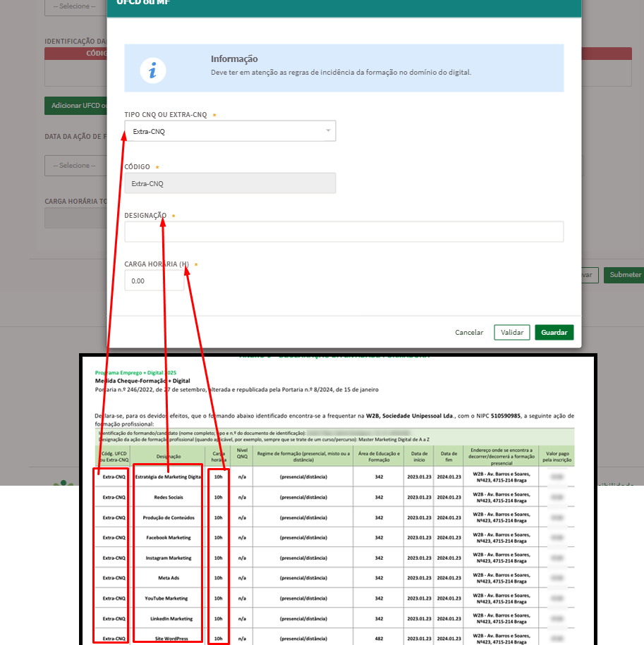The image size is (644, 645).
Task: Click the Designação text field
Action: click(x=344, y=232)
